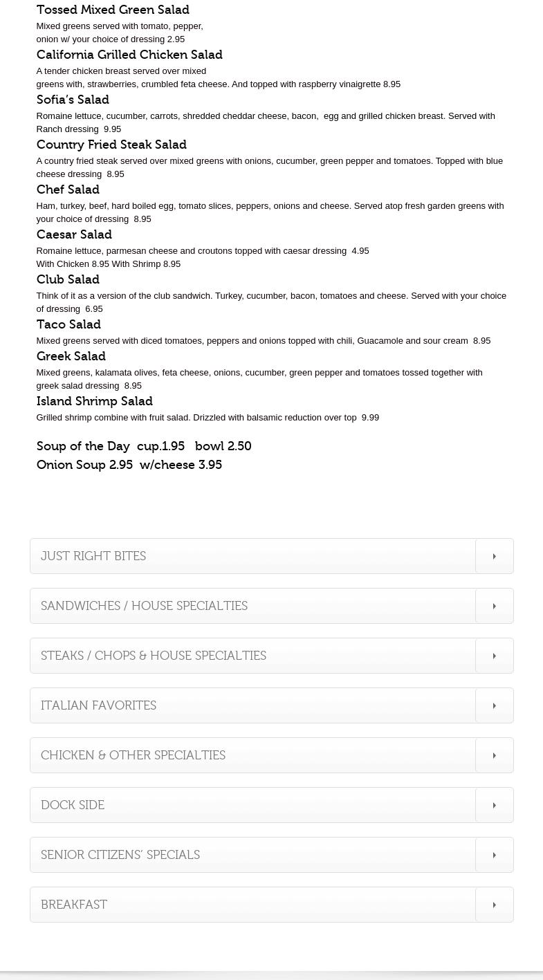
Task: Click the Soup of the Day line
Action: pos(144,446)
